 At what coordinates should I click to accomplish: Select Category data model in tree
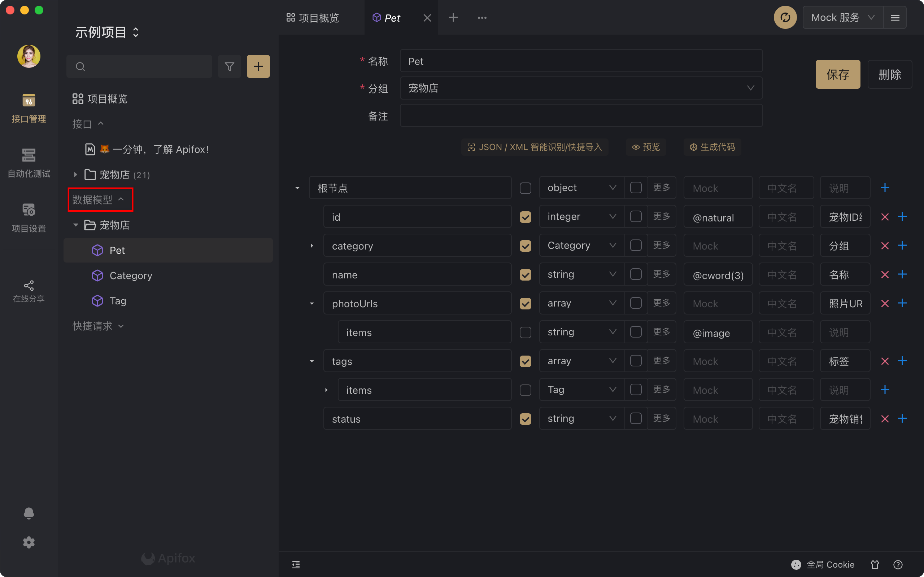131,276
